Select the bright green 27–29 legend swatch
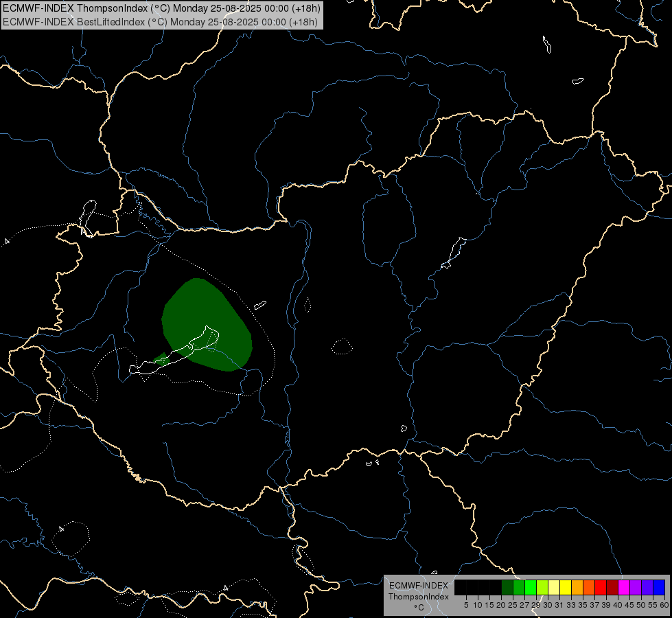The width and height of the screenshot is (672, 618). [531, 587]
